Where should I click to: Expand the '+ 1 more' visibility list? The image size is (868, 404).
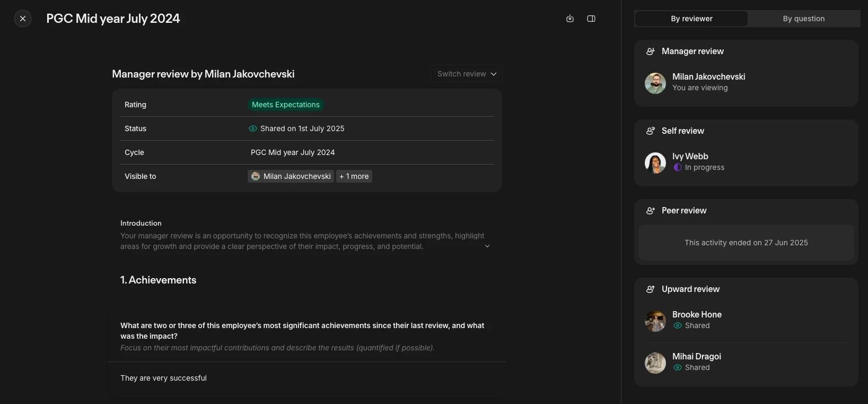(x=354, y=176)
